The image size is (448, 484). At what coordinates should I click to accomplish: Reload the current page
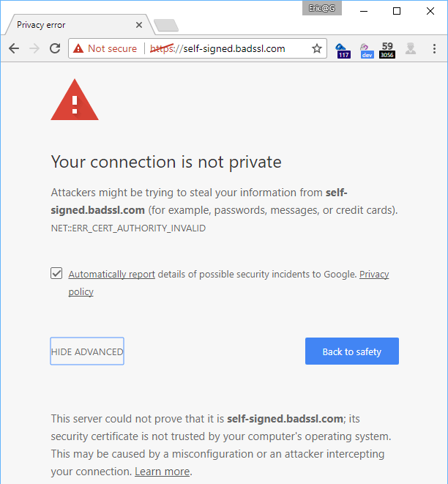point(55,48)
